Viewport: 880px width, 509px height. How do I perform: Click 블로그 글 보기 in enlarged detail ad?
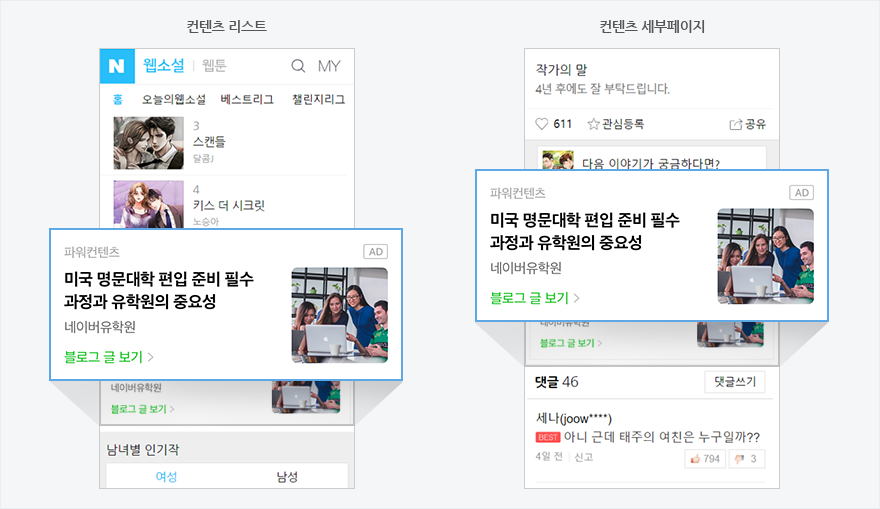pos(534,298)
